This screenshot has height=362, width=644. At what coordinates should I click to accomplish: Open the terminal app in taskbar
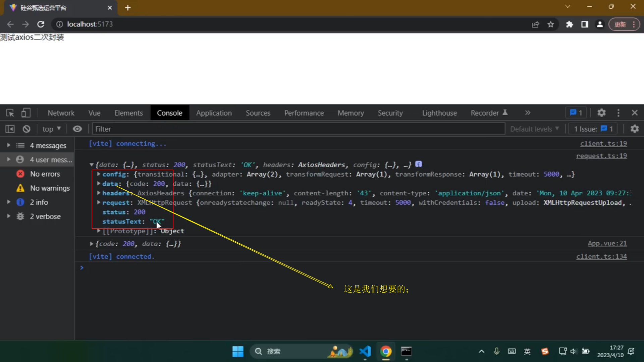click(406, 351)
